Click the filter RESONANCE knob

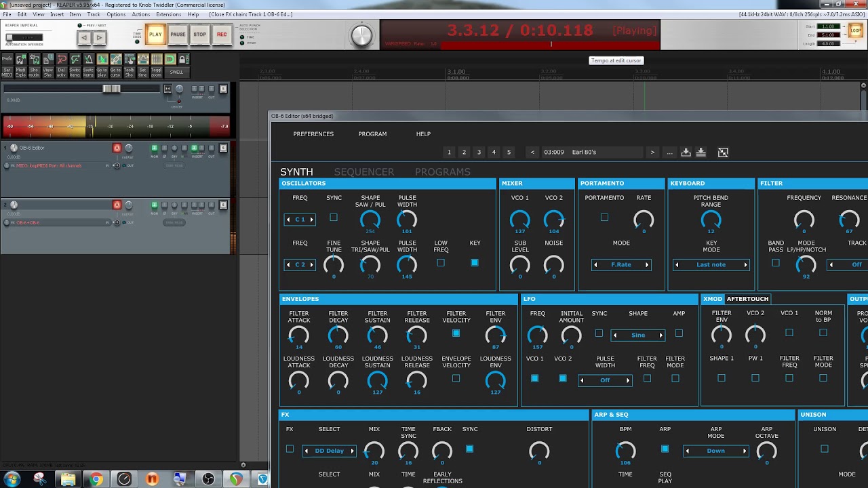click(849, 220)
